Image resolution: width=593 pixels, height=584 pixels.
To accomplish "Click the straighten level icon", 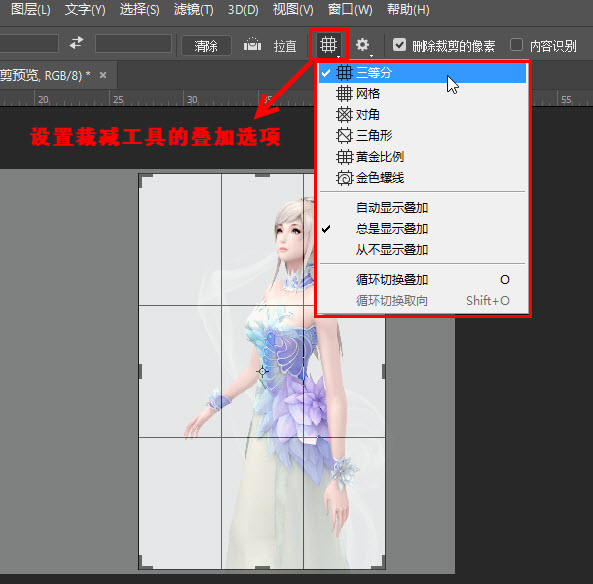I will point(252,45).
